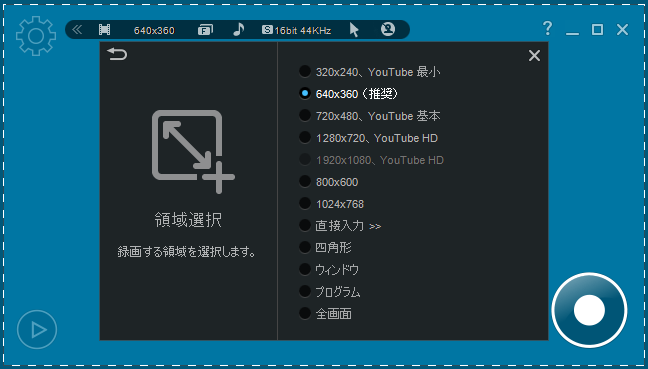Screen dimensions: 648x369
Task: Collapse toolbar with double-chevron arrow
Action: 77,30
